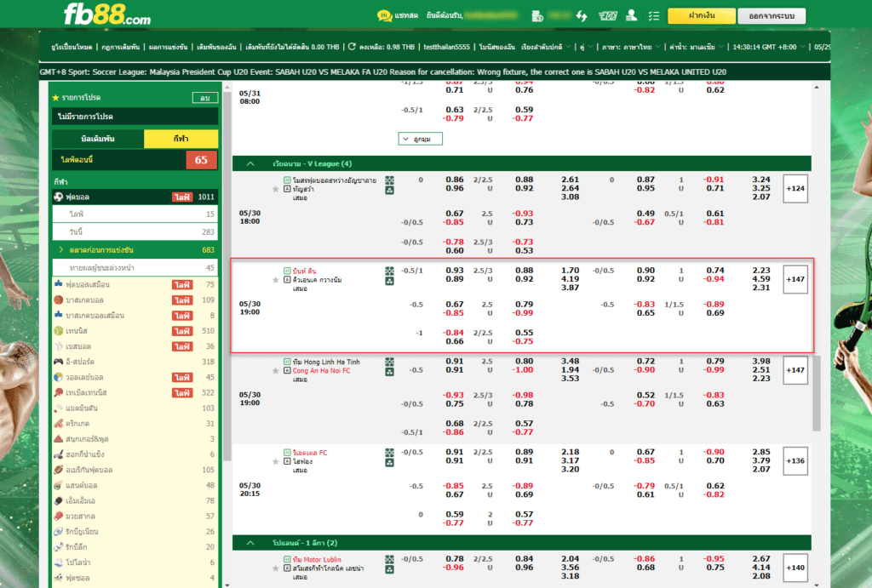Screen dimensions: 872x588
Task: Select the เทนนิส tennis ball icon
Action: coord(59,331)
